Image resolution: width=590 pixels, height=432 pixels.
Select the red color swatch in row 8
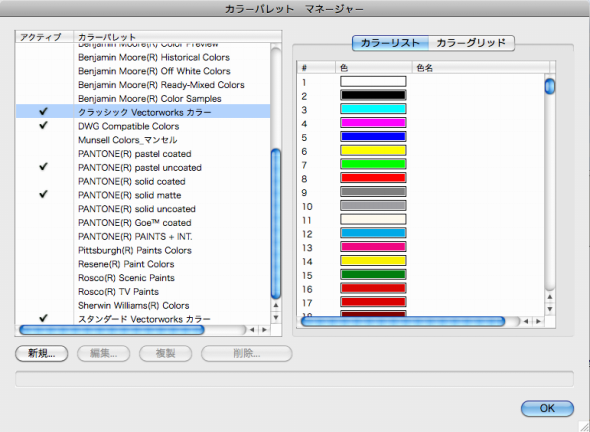[373, 178]
